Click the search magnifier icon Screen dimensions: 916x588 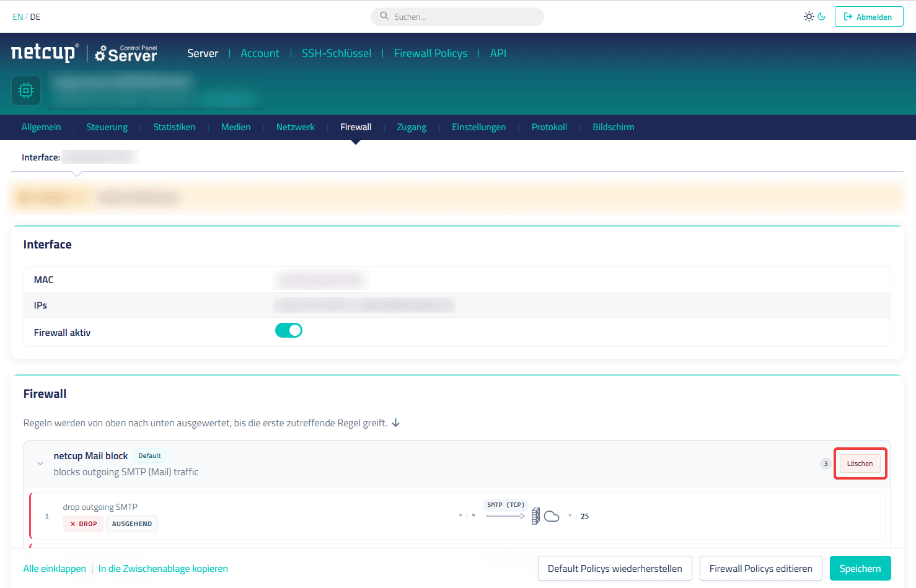(x=384, y=16)
